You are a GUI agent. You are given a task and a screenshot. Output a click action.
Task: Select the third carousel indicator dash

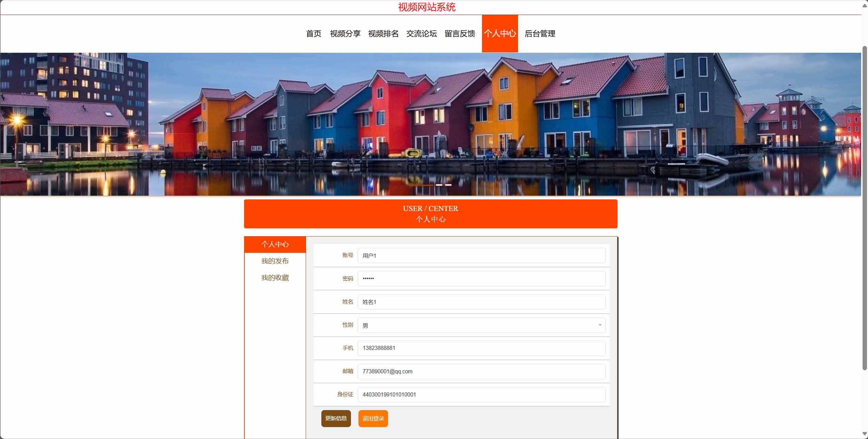point(448,185)
